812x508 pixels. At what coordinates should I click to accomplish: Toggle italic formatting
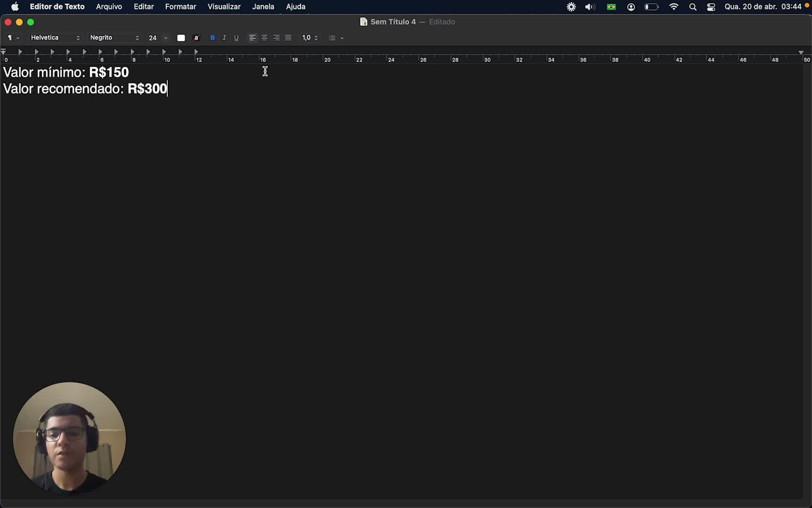[x=224, y=38]
